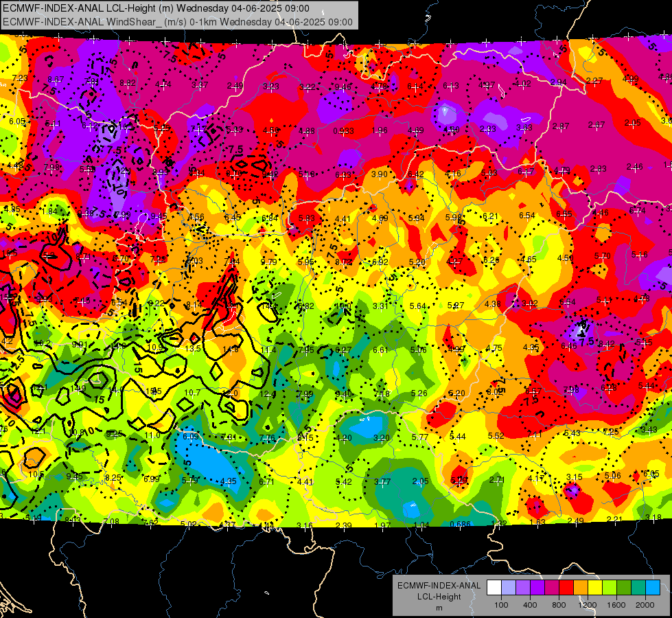The width and height of the screenshot is (672, 618).
Task: Click the LCL-Height label inside the legend
Action: point(439,597)
